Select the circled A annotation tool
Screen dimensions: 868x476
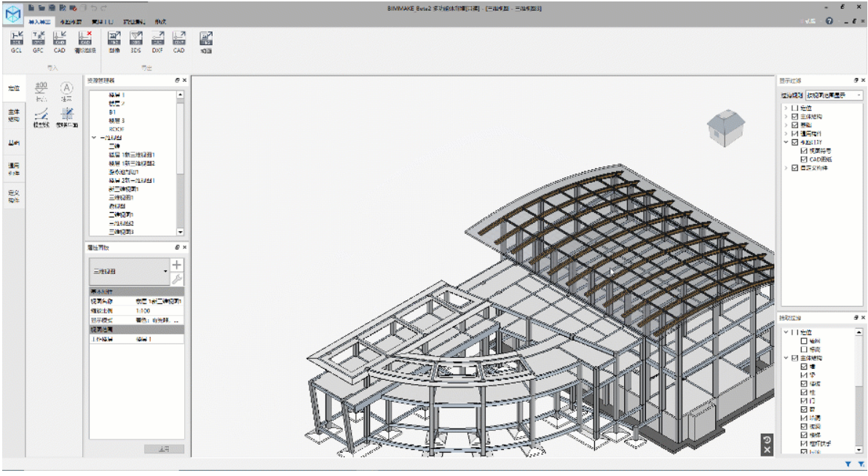coord(66,90)
